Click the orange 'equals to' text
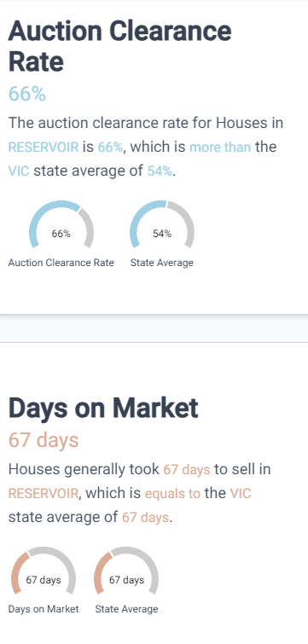This screenshot has width=308, height=644. (172, 493)
